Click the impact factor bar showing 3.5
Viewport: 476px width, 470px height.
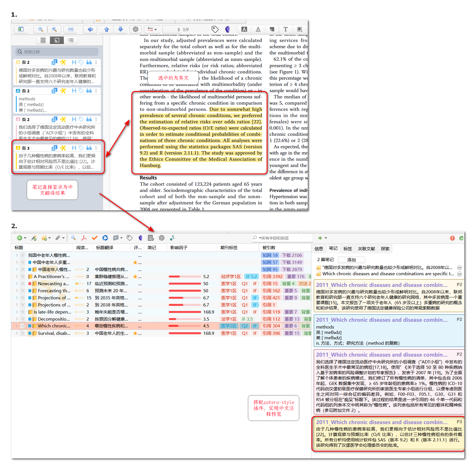coord(185,319)
